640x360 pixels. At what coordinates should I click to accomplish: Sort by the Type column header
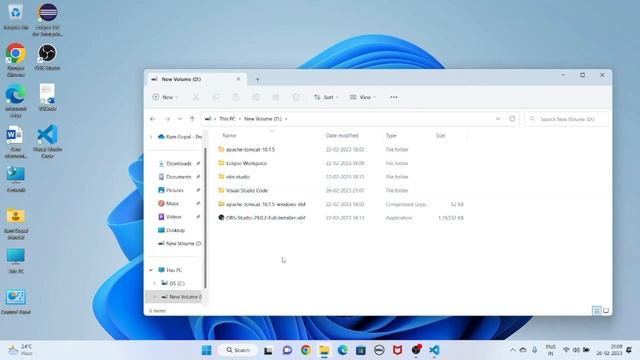[x=391, y=136]
